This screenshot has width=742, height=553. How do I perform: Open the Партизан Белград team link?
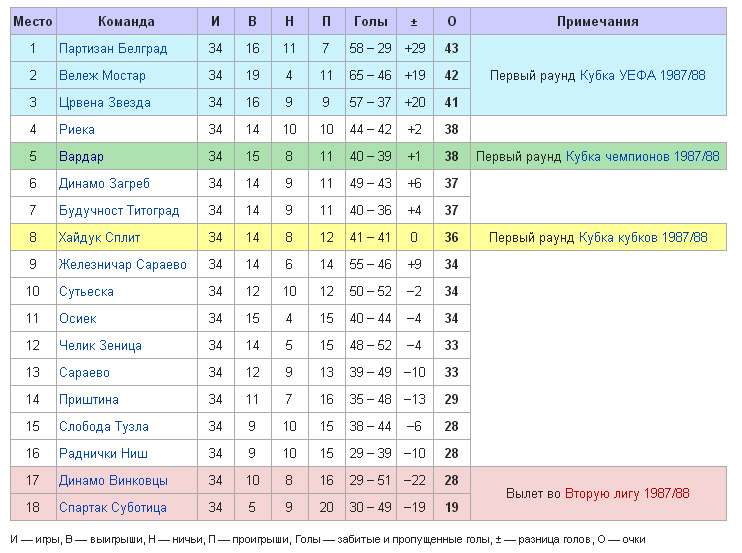(x=113, y=48)
